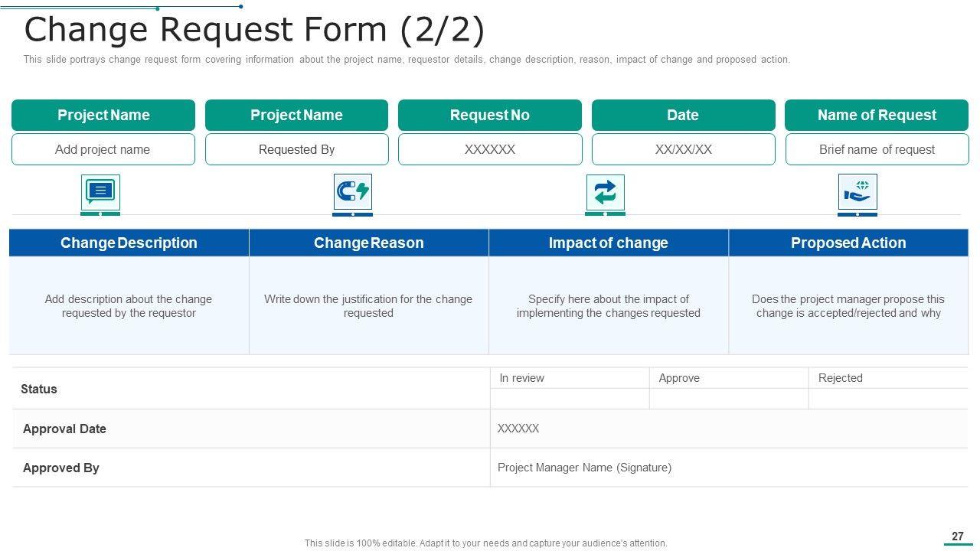Click the magnet icon above Change Reason
Image resolution: width=980 pixels, height=551 pixels.
tap(352, 191)
